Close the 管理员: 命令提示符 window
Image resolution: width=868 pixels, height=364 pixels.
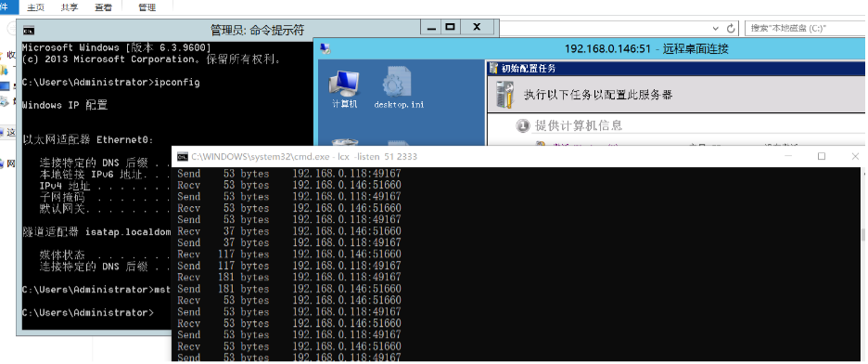(x=478, y=27)
